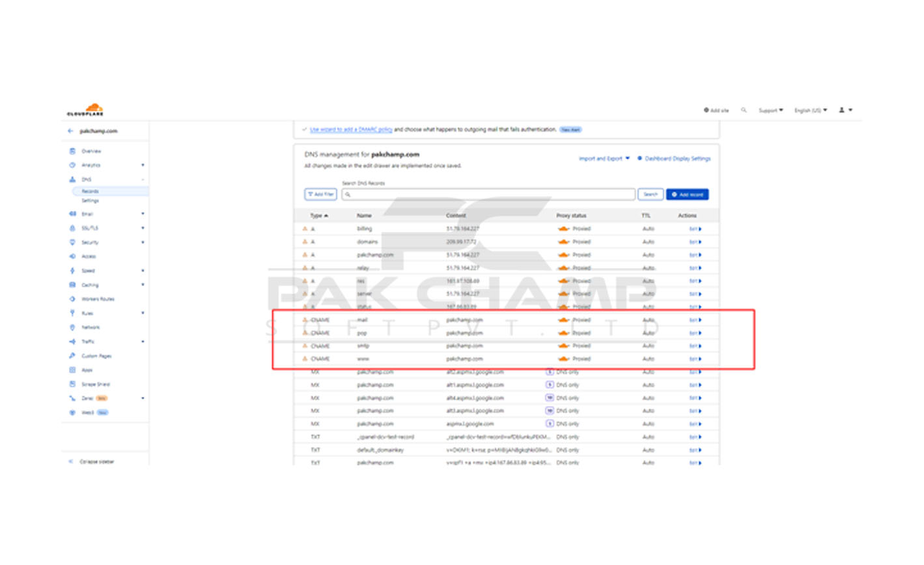The image size is (924, 565).
Task: Open Dashboard Display Settings
Action: pos(674,158)
